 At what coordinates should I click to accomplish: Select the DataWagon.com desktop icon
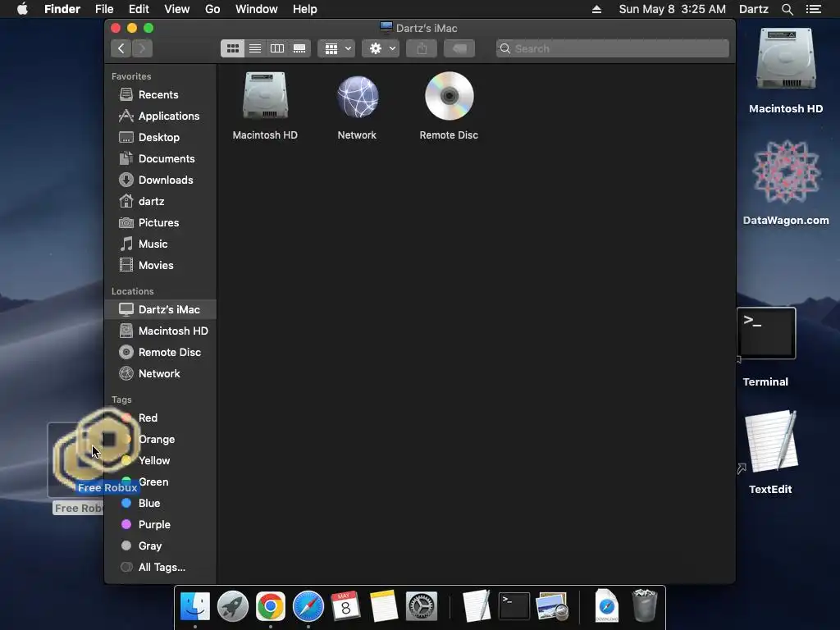click(786, 172)
